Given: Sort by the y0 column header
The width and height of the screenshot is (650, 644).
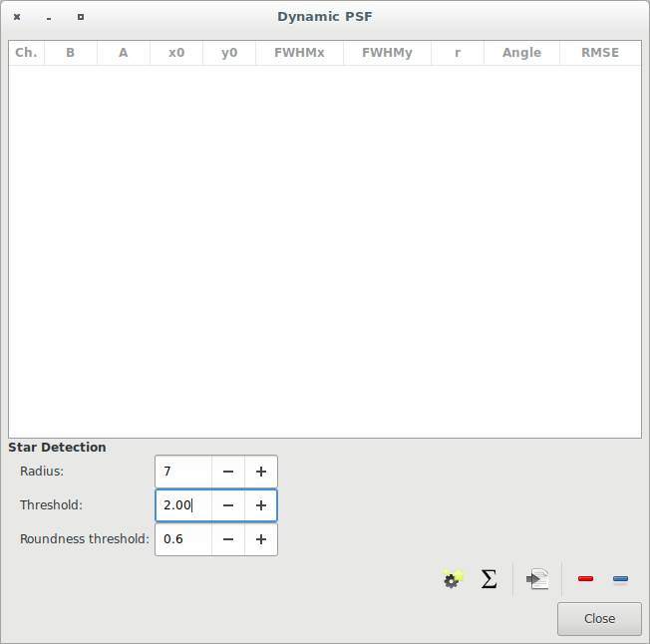Looking at the screenshot, I should pos(229,53).
